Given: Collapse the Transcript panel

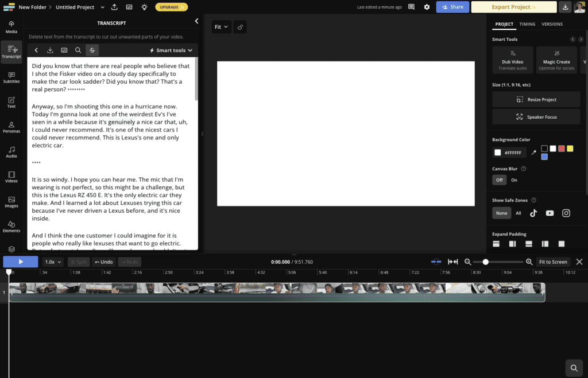Looking at the screenshot, I should [x=196, y=21].
